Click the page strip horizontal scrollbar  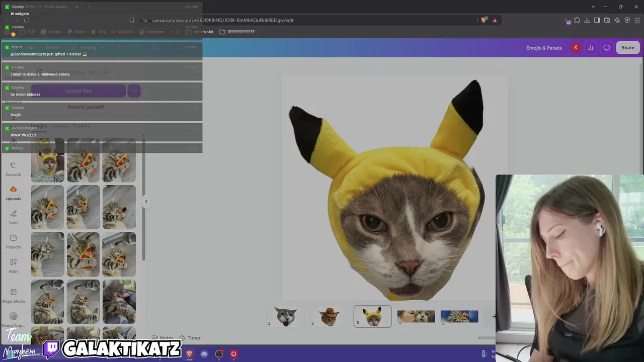[486, 338]
